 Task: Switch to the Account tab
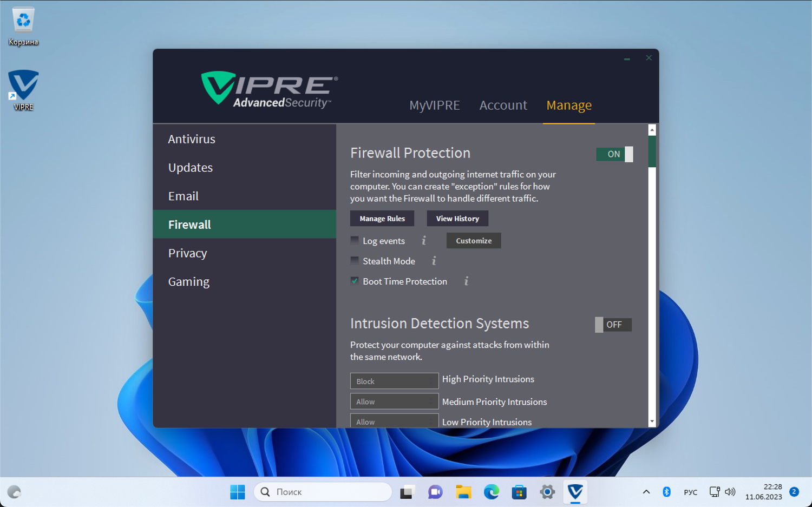[x=503, y=105]
